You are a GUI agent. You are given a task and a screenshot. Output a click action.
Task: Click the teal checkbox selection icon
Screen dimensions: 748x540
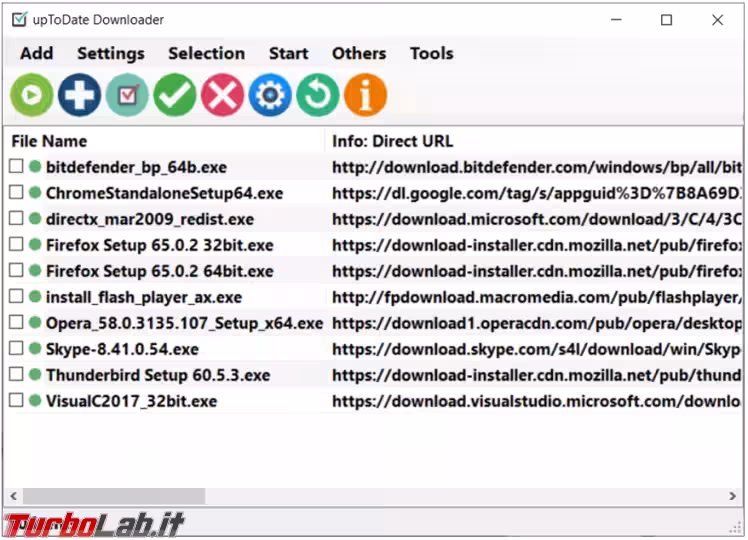click(127, 95)
